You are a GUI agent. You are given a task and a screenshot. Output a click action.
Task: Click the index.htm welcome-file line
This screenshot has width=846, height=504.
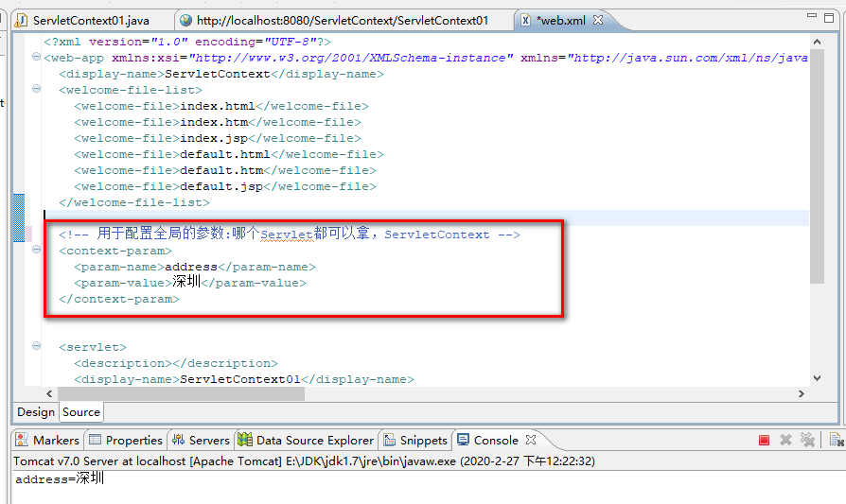click(x=218, y=122)
